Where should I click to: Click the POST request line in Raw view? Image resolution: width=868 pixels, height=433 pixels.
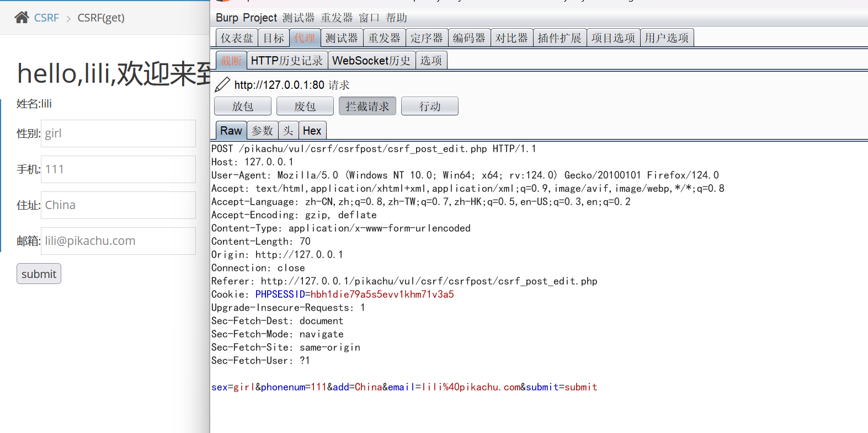(374, 149)
